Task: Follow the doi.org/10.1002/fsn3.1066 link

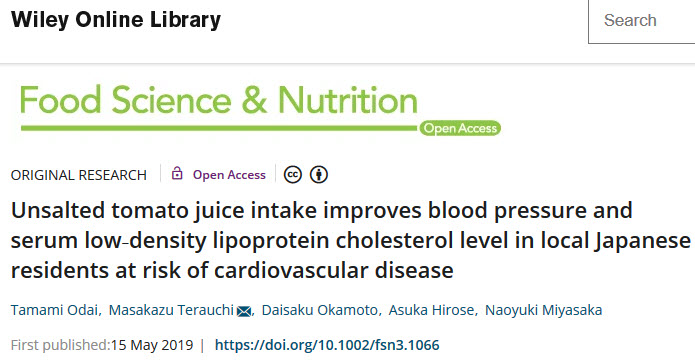Action: click(327, 345)
